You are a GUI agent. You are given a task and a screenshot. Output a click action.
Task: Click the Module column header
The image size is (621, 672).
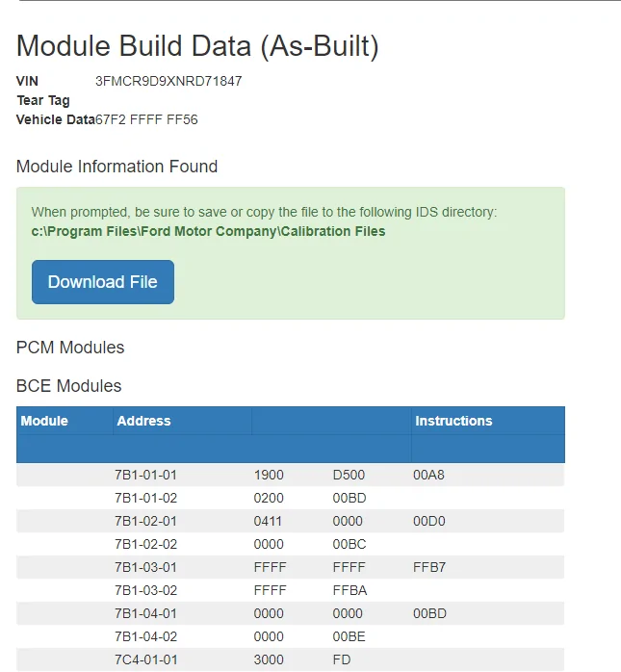coord(44,421)
